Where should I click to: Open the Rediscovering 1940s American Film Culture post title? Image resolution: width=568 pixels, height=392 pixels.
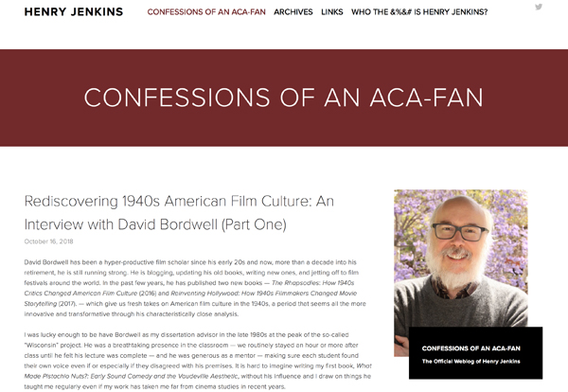click(x=179, y=213)
